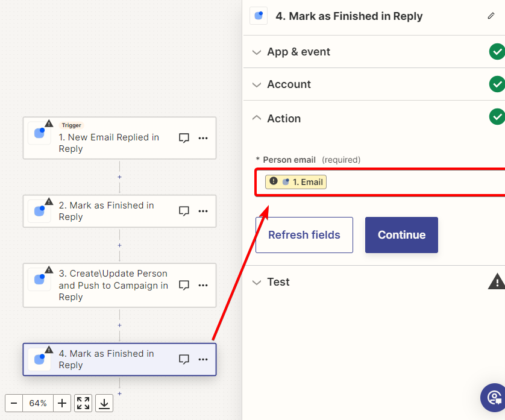Click the Person email input field
505x420 pixels.
(380, 182)
